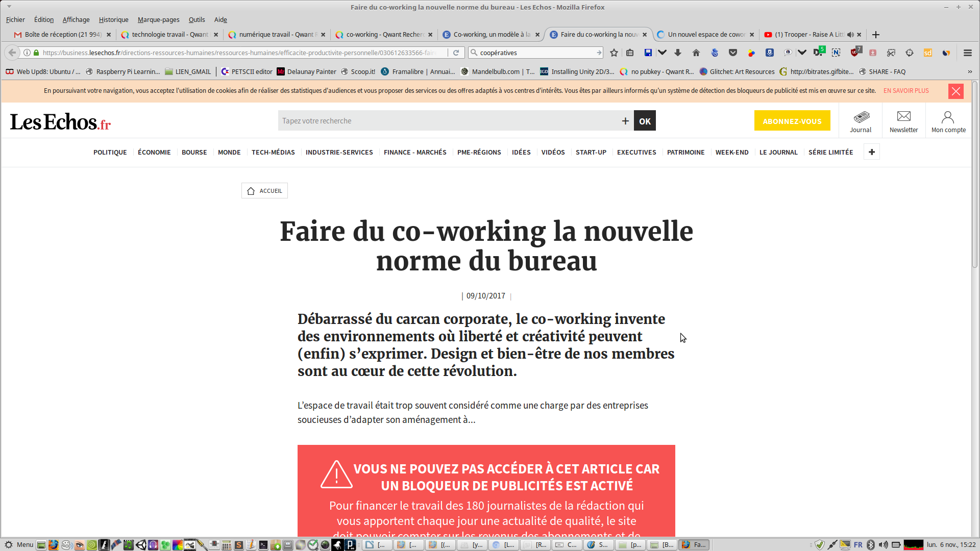
Task: Click the ABONNEZ-VOUS button
Action: [792, 121]
